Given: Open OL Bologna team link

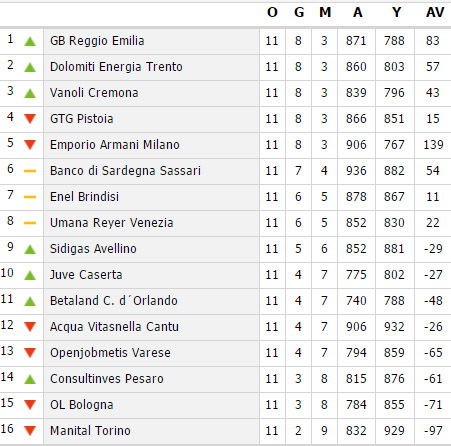Looking at the screenshot, I should coord(82,405).
